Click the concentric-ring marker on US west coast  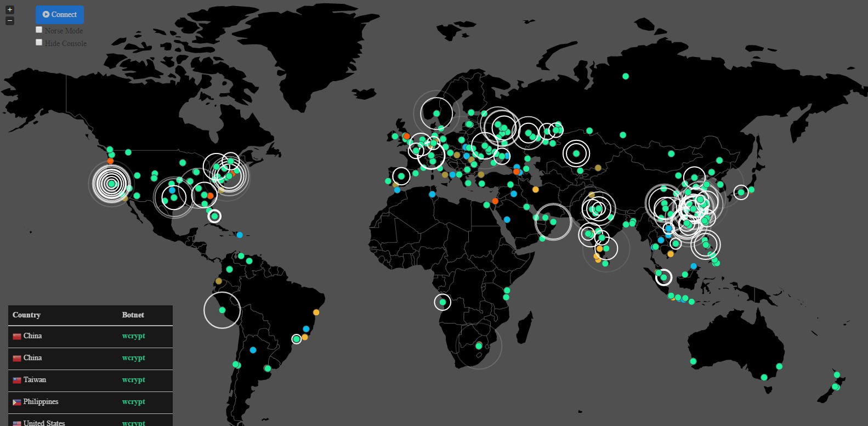coord(111,184)
